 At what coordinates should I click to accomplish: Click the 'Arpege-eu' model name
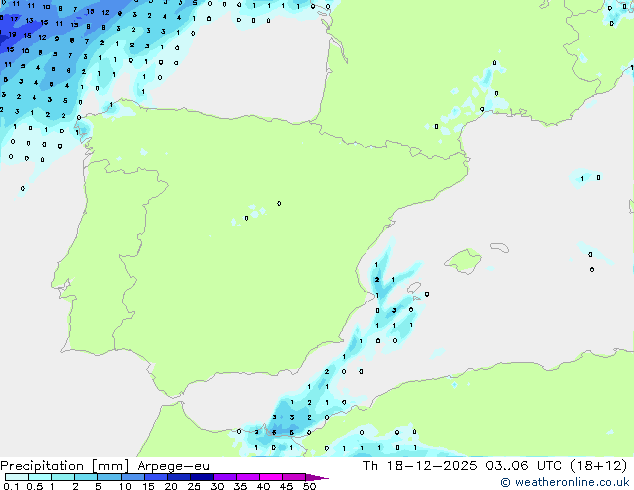pos(173,466)
